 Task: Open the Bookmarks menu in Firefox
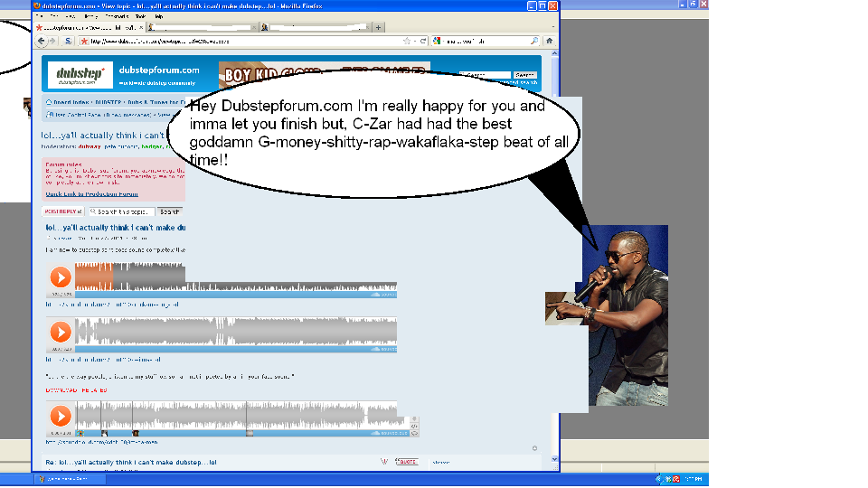coord(117,16)
